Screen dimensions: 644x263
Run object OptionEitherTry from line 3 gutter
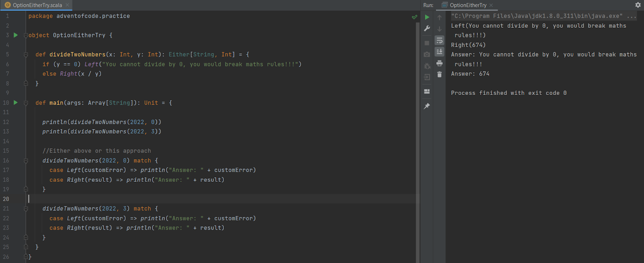coord(16,35)
